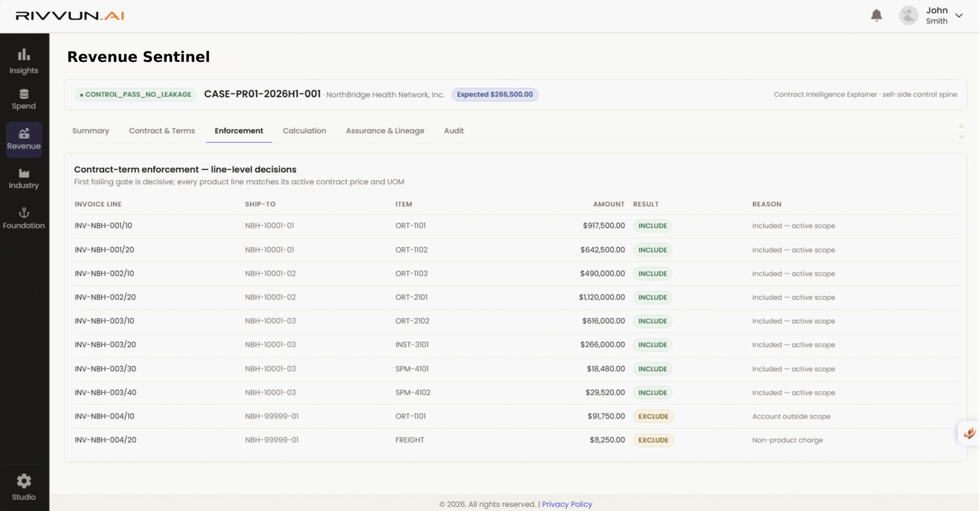980x511 pixels.
Task: Click amount $8,250.00
Action: (607, 440)
